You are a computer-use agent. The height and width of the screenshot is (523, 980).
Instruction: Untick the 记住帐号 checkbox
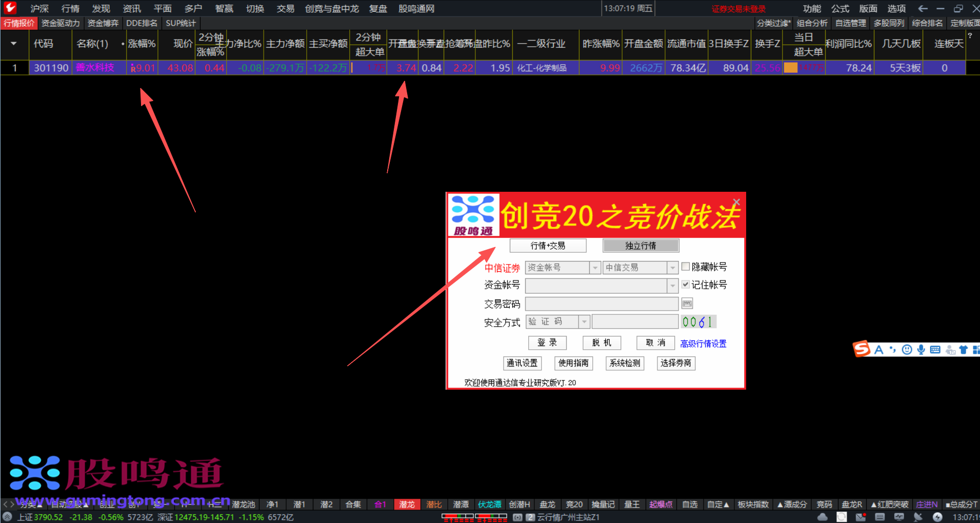(x=686, y=284)
